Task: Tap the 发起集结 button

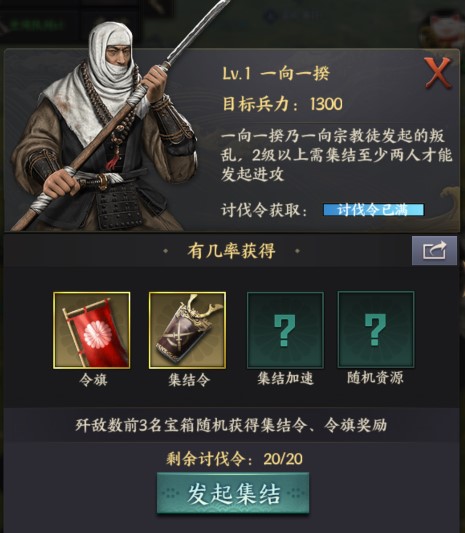Action: point(233,493)
